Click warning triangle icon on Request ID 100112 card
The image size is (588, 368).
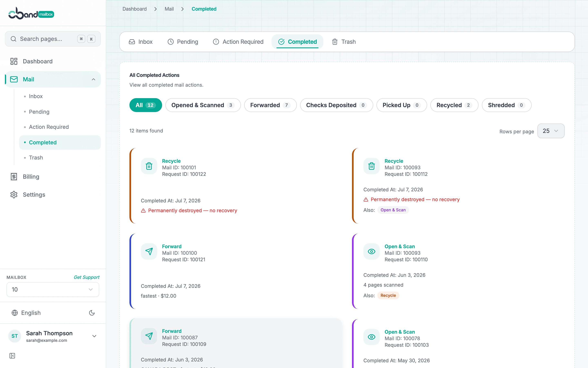[366, 200]
